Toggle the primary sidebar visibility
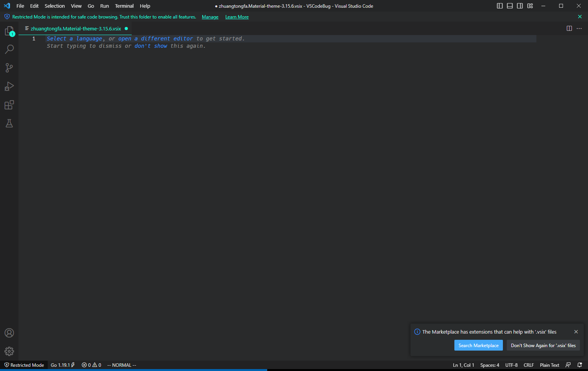The image size is (588, 371). coord(499,6)
